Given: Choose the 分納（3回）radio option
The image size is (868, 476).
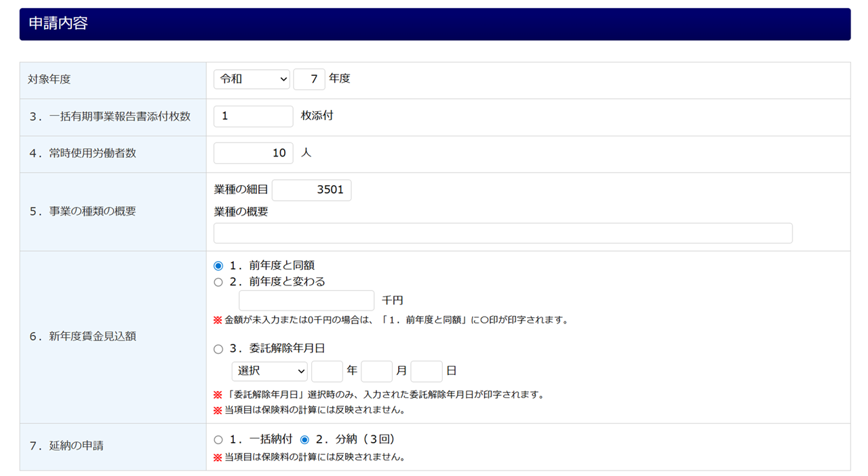Looking at the screenshot, I should pyautogui.click(x=304, y=440).
